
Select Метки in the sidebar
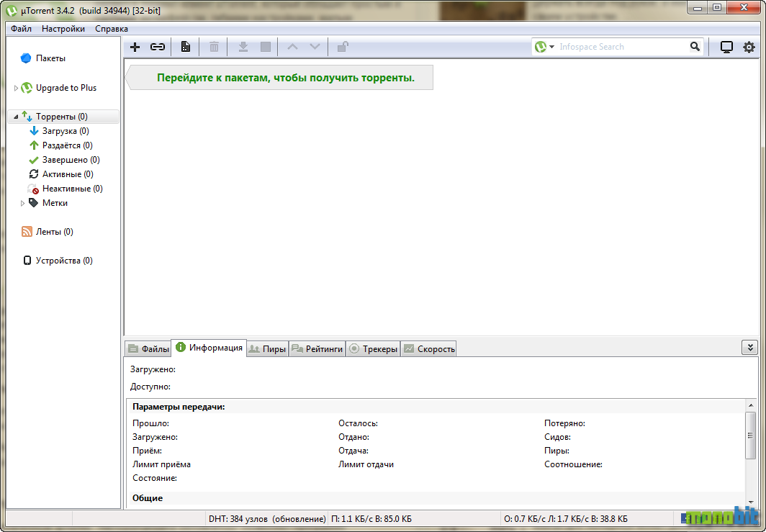pyautogui.click(x=55, y=203)
